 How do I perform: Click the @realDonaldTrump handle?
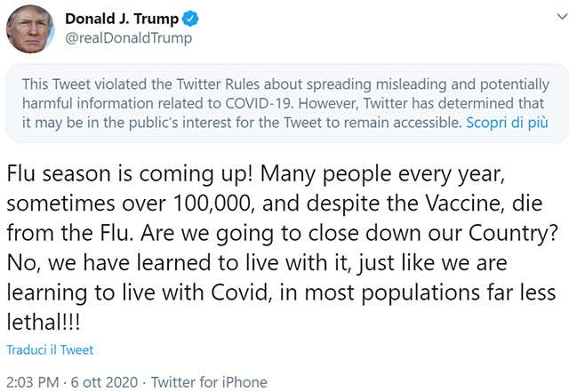pyautogui.click(x=128, y=38)
